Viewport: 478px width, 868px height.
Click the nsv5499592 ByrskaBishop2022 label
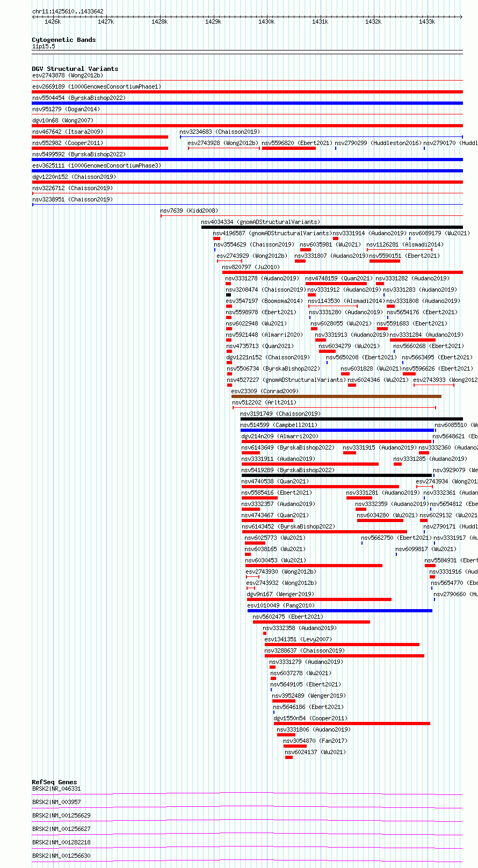coord(79,154)
